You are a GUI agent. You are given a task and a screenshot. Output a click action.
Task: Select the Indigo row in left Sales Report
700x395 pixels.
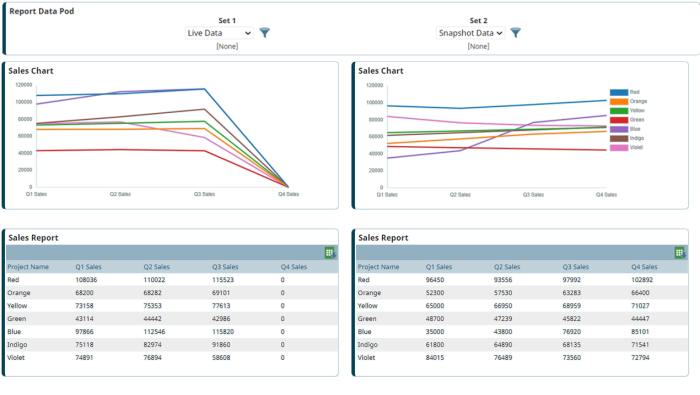point(172,345)
